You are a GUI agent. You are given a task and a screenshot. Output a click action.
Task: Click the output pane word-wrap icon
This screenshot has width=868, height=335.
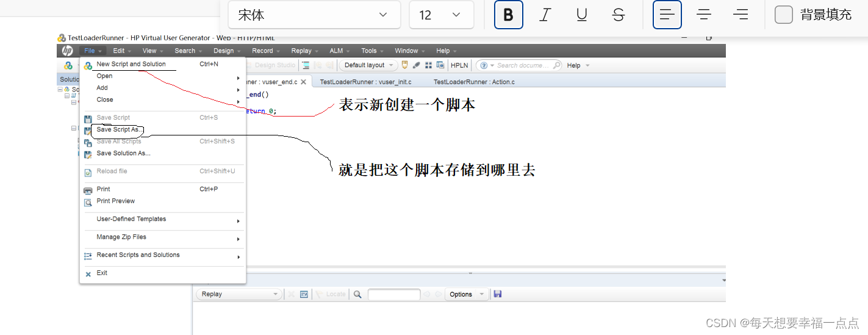click(x=304, y=294)
